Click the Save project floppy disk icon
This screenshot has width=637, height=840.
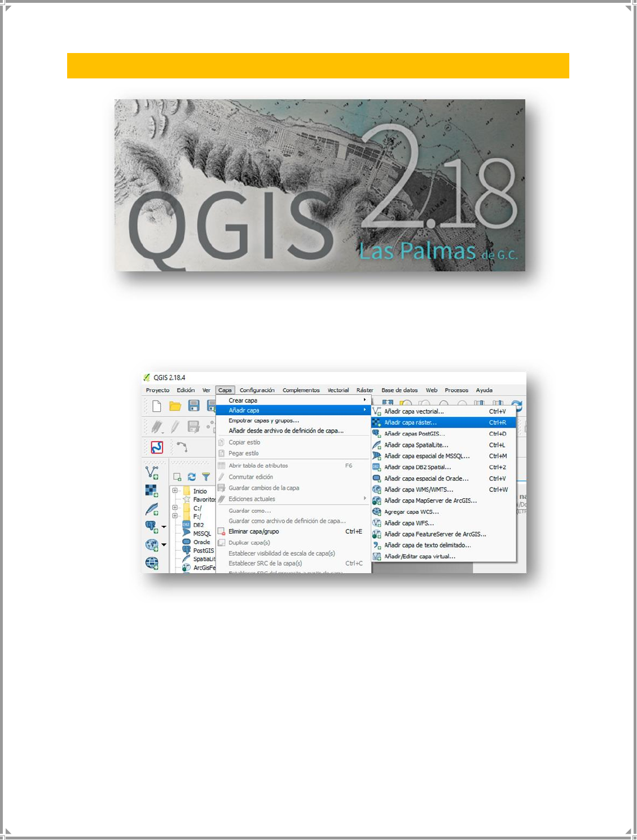(x=194, y=406)
